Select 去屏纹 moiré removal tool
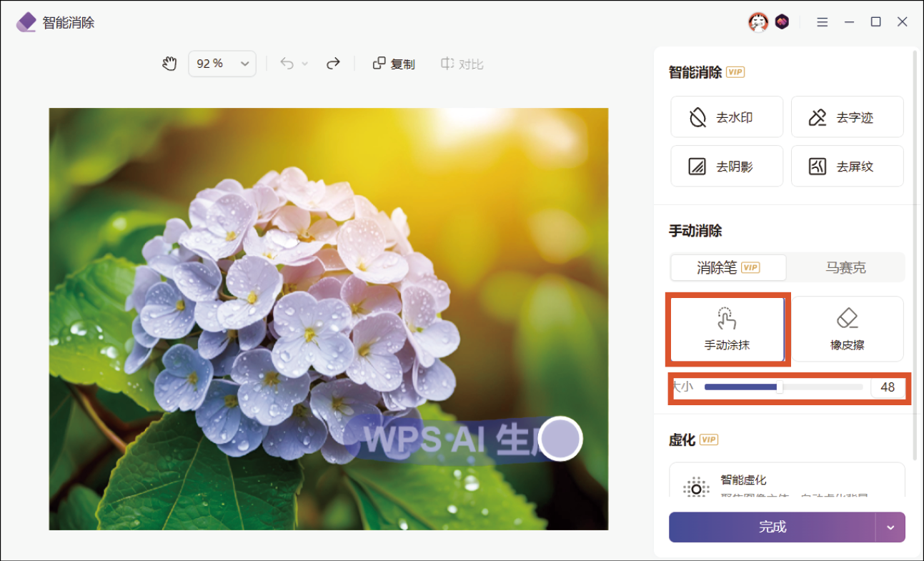This screenshot has height=561, width=924. (x=847, y=167)
